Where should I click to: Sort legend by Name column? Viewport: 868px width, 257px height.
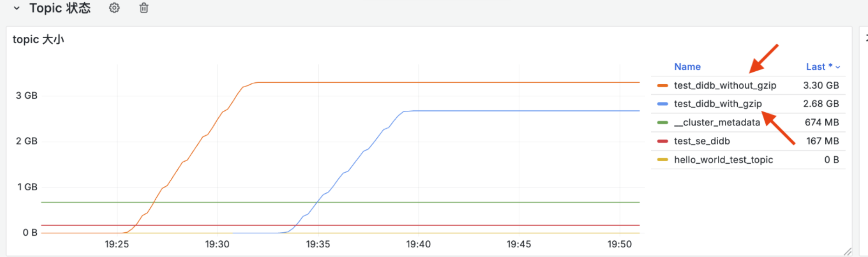tap(687, 67)
